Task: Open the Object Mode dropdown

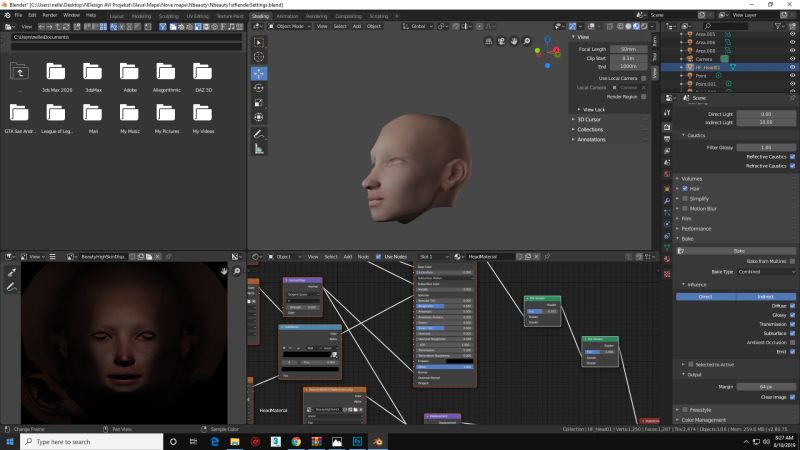Action: [291, 26]
